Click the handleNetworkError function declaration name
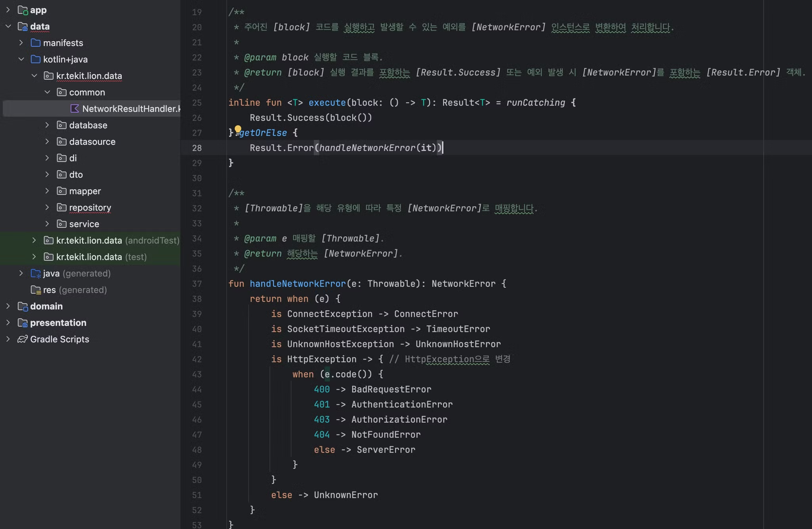Screen dimensions: 812x529 297,284
